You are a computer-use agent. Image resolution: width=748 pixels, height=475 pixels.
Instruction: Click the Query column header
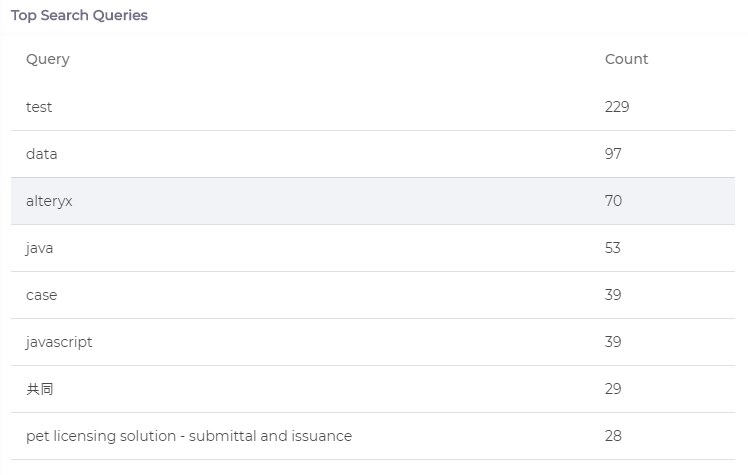(x=48, y=59)
